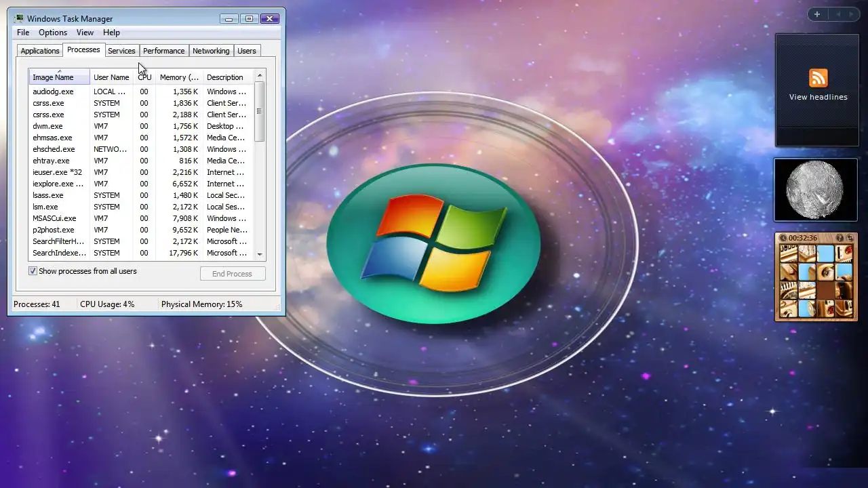
Task: Click the sidebar next-page arrow
Action: (x=852, y=14)
